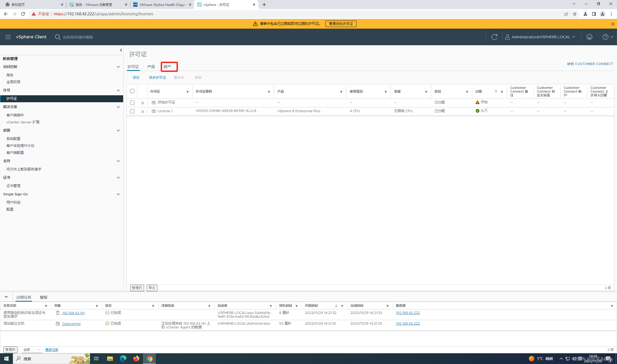Filter the task name column in recent tasks
Viewport: 617px width, 364px height.
tap(46, 306)
